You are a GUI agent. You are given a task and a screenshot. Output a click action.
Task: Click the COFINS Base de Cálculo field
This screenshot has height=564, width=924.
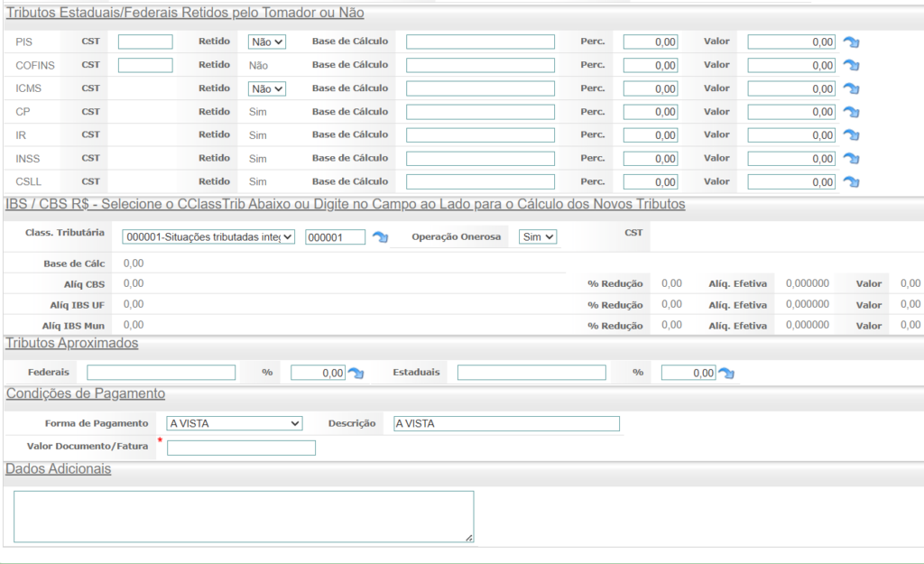click(480, 65)
